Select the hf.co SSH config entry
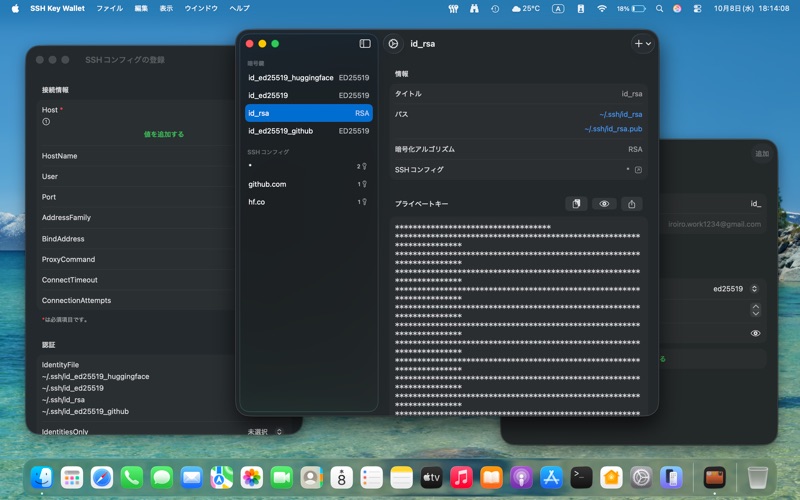This screenshot has height=500, width=800. click(309, 202)
